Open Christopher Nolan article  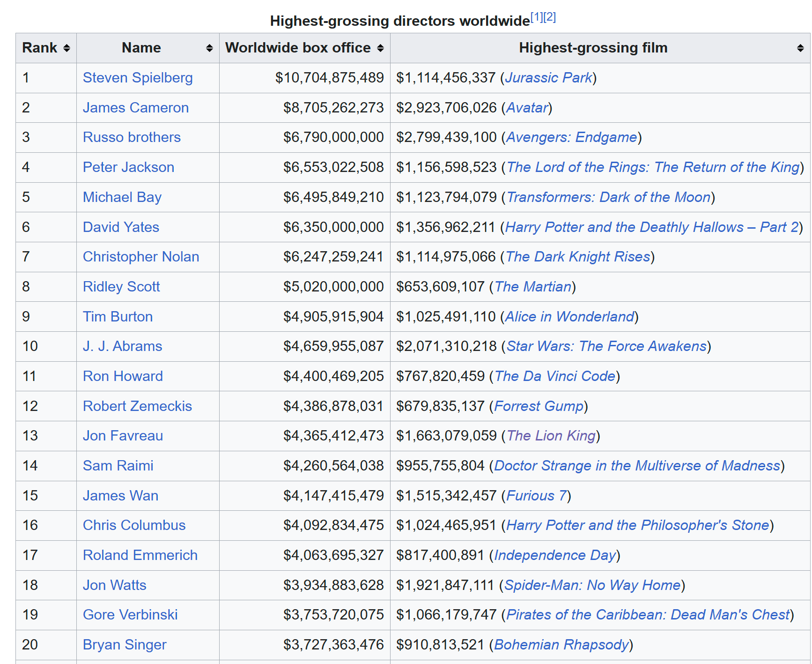point(141,257)
